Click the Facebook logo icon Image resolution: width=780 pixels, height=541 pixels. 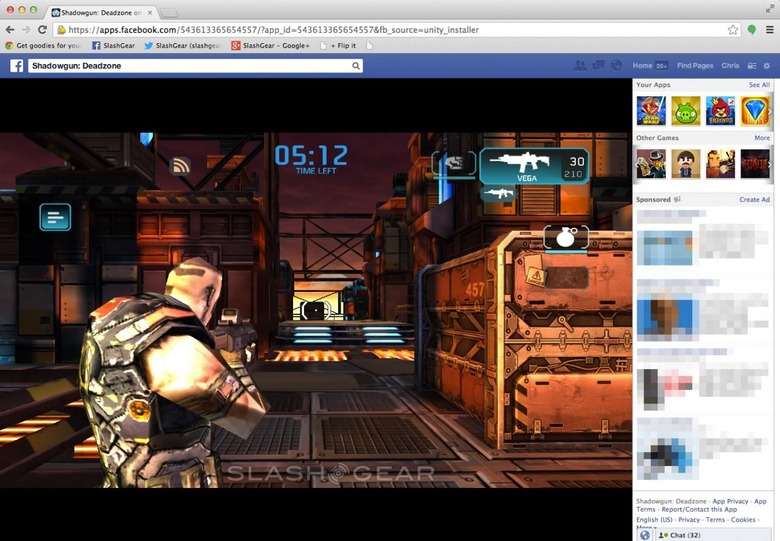[16, 66]
